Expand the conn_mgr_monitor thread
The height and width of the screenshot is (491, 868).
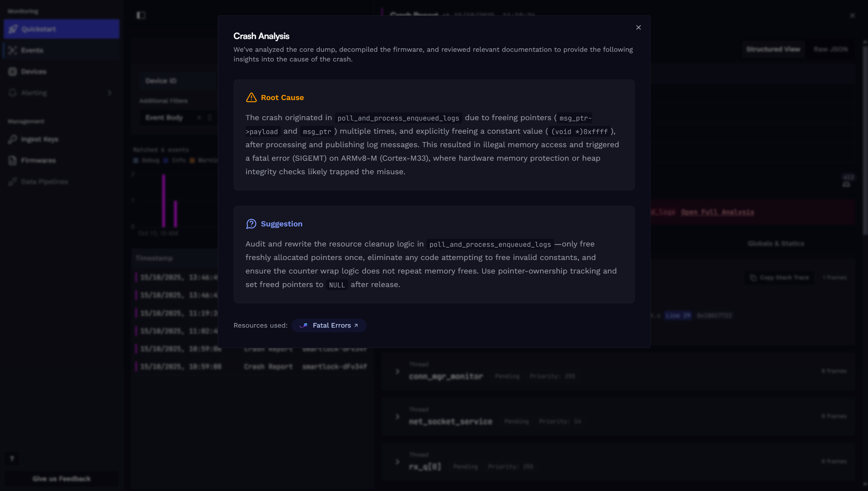coord(397,371)
